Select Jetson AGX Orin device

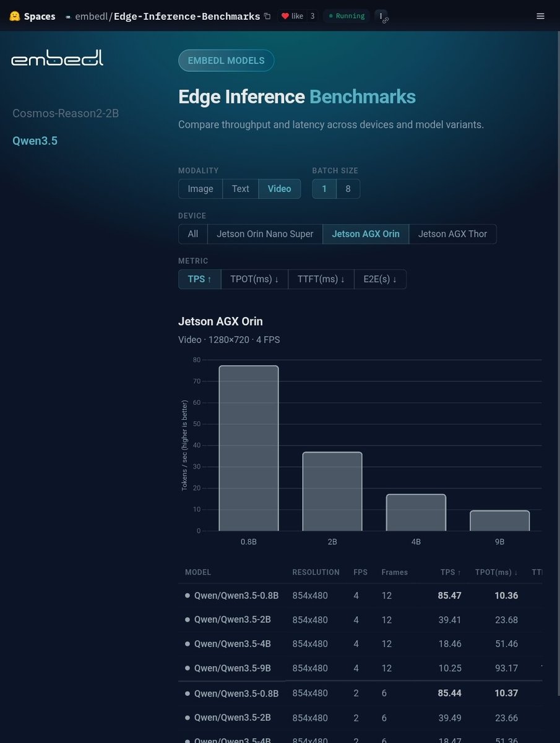(366, 234)
